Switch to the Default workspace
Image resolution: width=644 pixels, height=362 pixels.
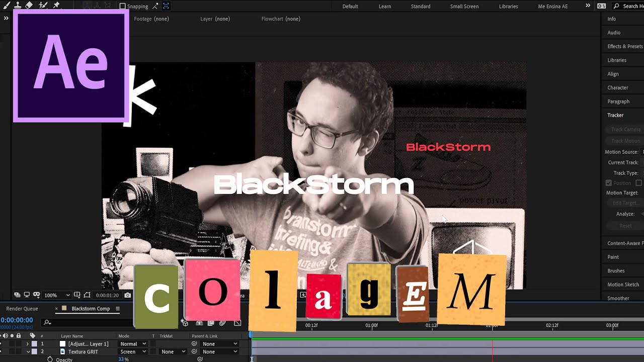350,7
